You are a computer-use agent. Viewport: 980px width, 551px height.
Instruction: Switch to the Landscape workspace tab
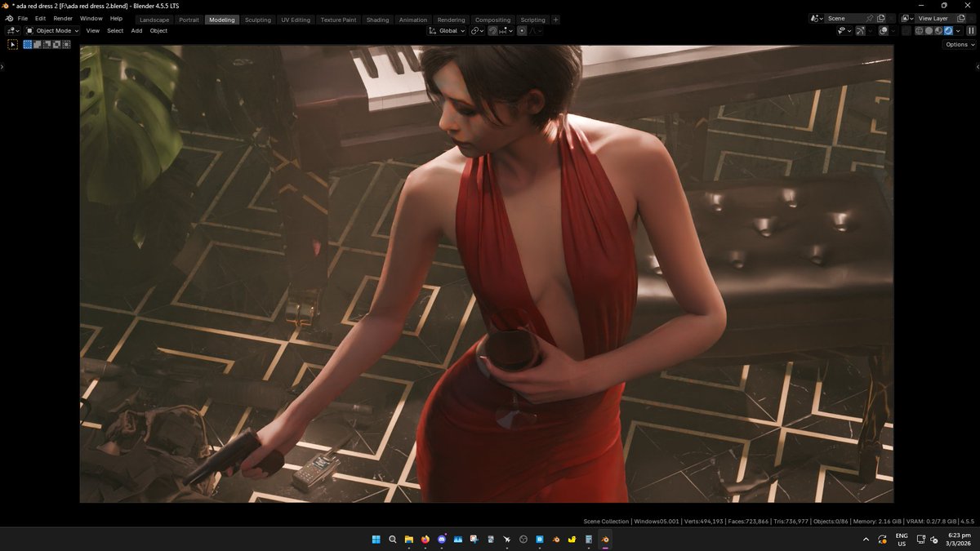tap(154, 20)
